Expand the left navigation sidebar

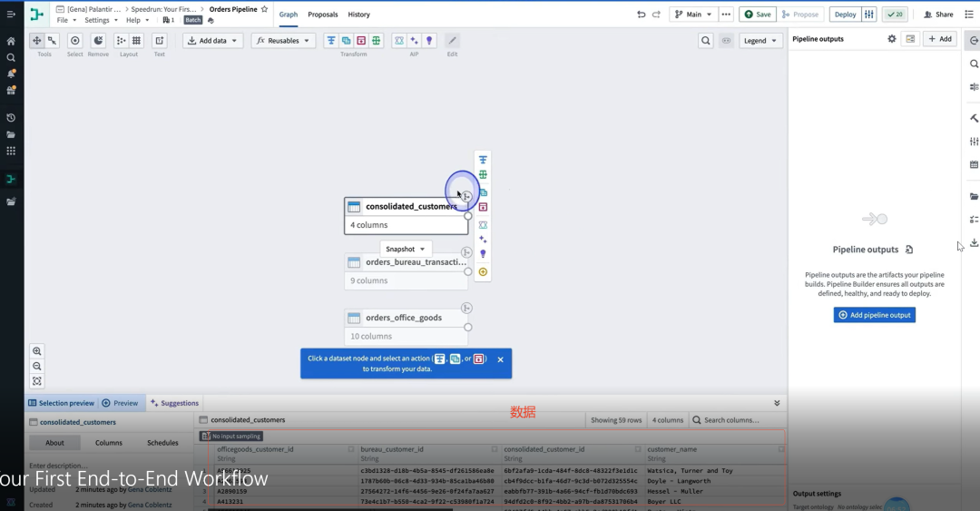pyautogui.click(x=11, y=14)
